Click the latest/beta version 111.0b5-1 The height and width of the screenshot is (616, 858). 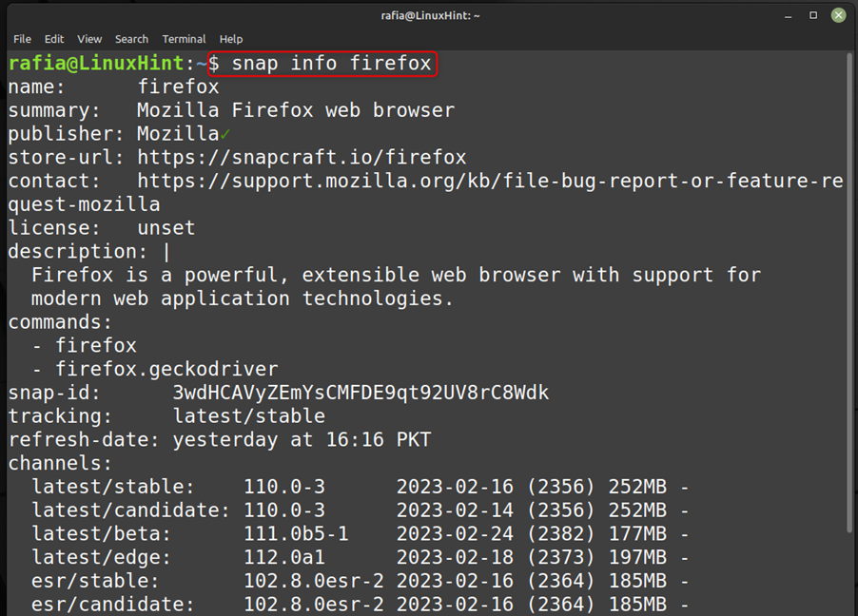pos(296,534)
